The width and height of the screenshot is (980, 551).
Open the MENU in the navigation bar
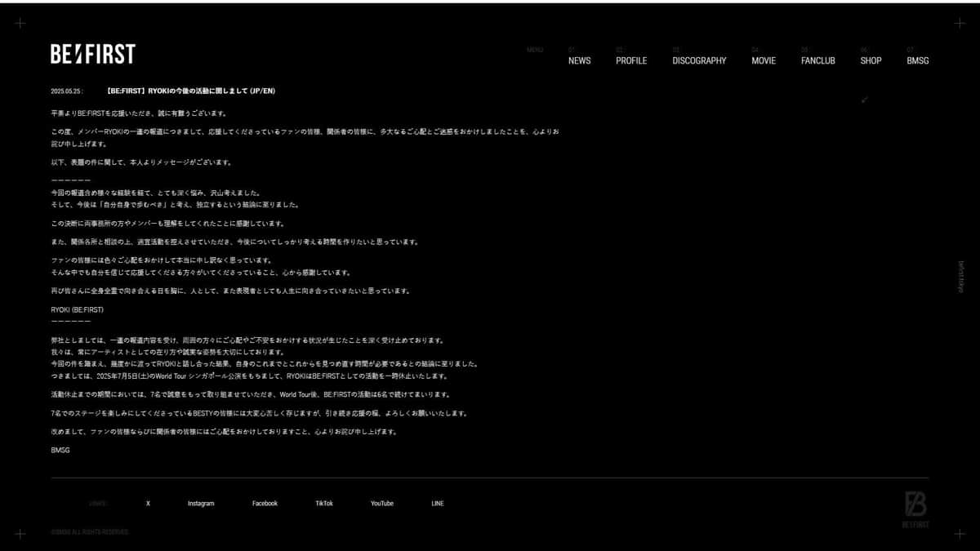[535, 49]
